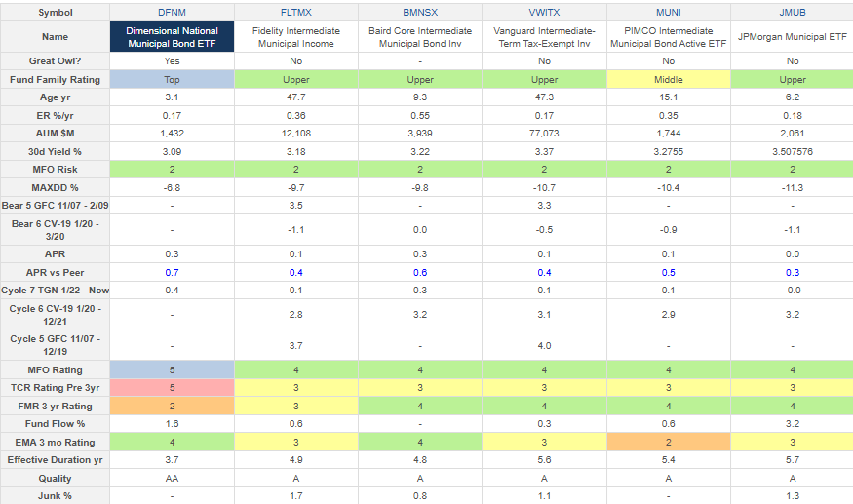Click the MUNI symbol header
853x504 pixels.
tap(667, 12)
